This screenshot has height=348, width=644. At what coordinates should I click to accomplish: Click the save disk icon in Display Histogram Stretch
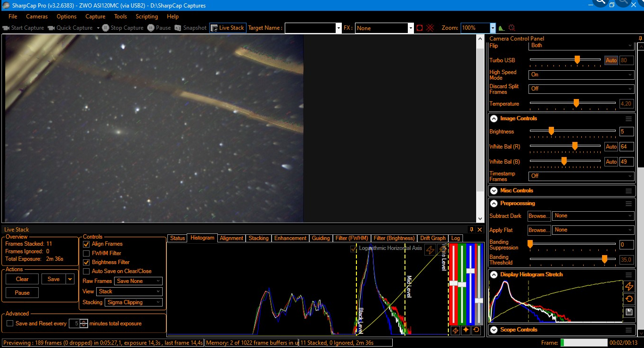[628, 312]
